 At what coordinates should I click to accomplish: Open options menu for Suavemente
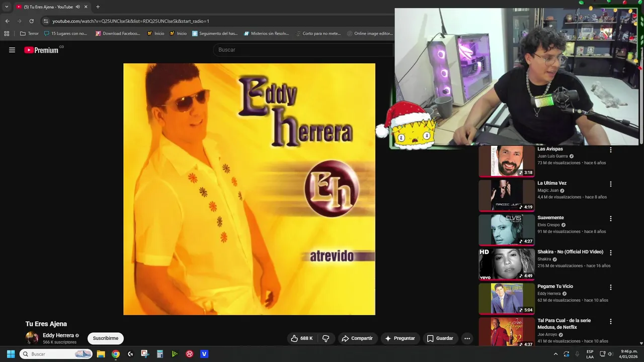point(611,219)
